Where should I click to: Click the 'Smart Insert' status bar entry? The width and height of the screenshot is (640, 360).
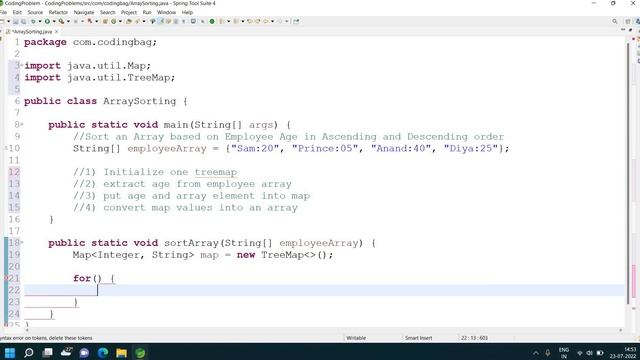(x=418, y=338)
